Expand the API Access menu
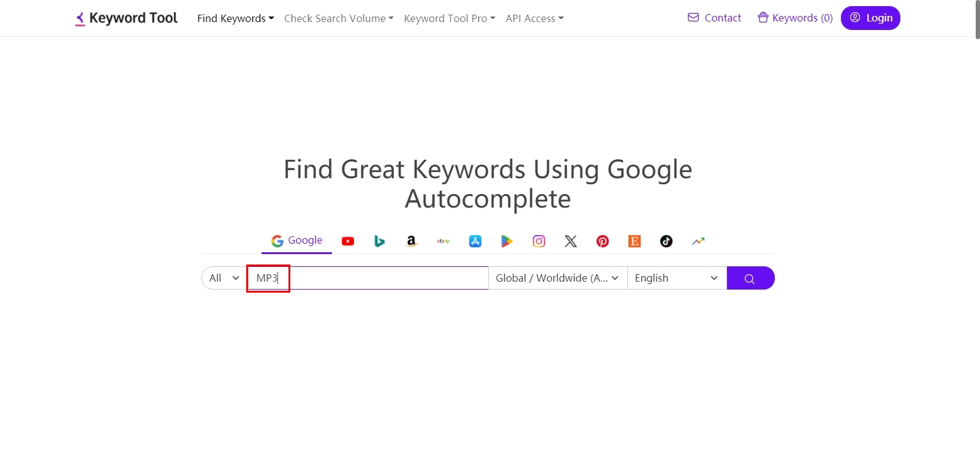Image resolution: width=980 pixels, height=450 pixels. tap(535, 18)
